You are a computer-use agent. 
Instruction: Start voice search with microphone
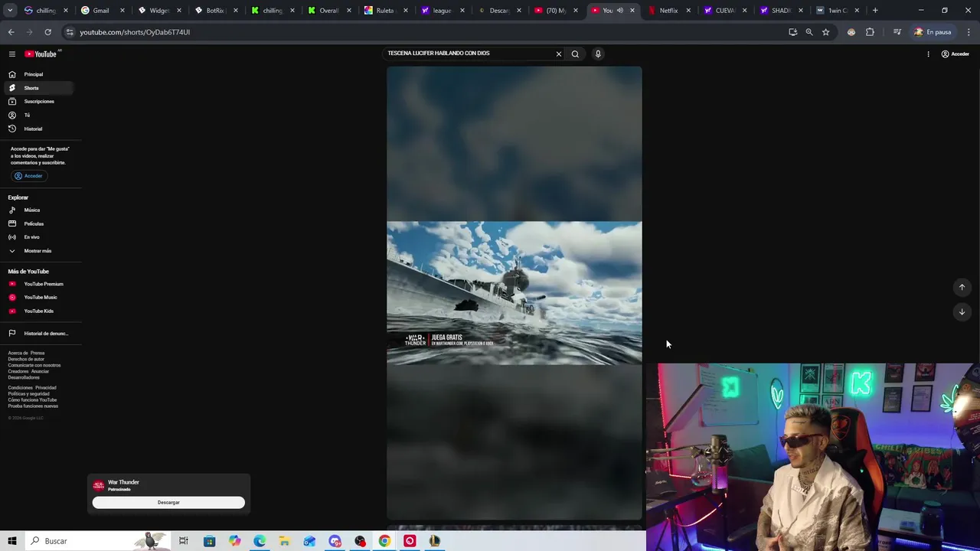[x=598, y=54]
